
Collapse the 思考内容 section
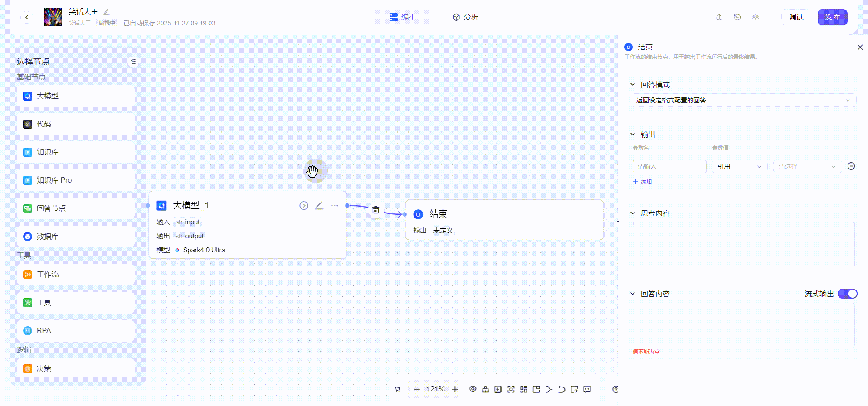(633, 213)
